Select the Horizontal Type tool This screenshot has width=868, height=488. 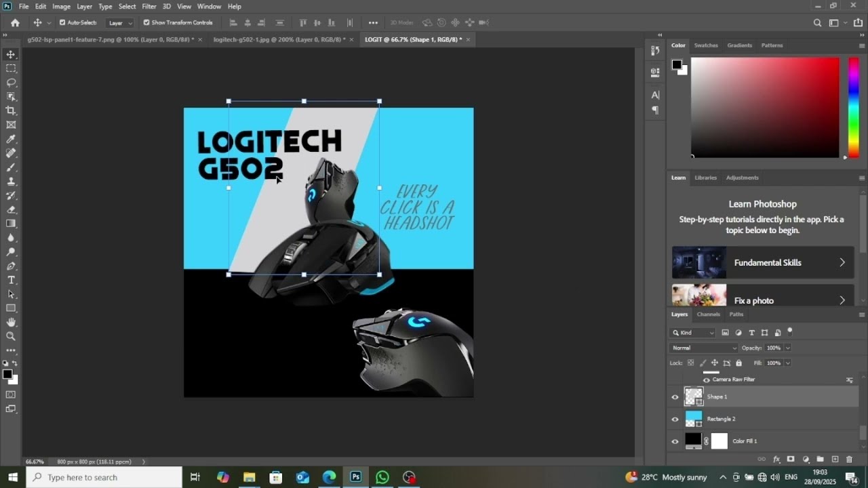click(x=11, y=280)
